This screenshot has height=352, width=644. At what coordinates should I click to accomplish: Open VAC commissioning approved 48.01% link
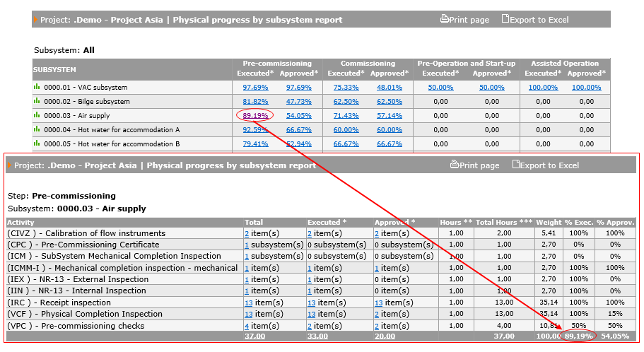[x=390, y=88]
